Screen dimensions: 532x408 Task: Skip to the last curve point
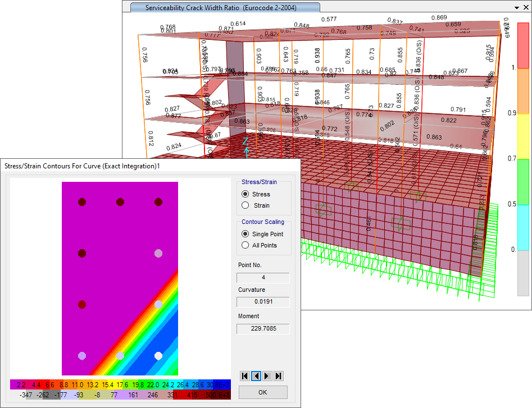(x=278, y=376)
